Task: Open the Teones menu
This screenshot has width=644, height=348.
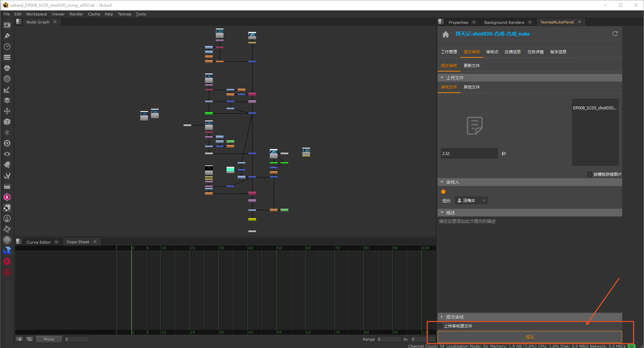Action: coord(124,14)
